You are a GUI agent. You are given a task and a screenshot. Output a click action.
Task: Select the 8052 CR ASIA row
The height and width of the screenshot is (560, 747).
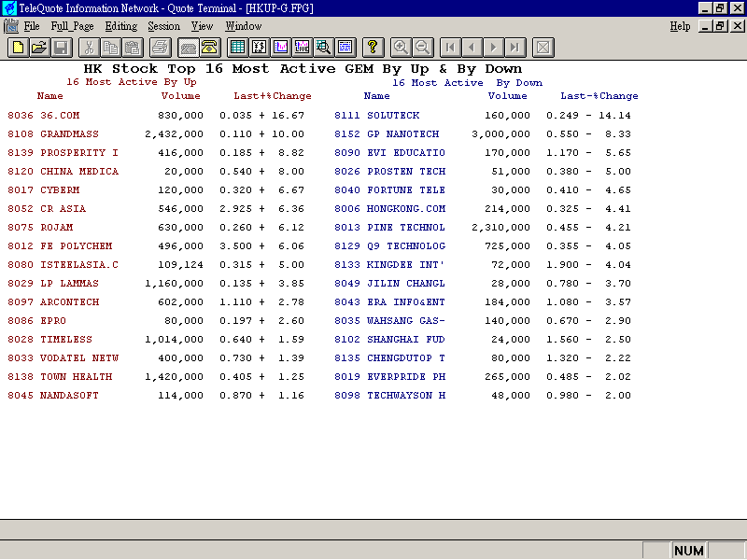tap(156, 208)
